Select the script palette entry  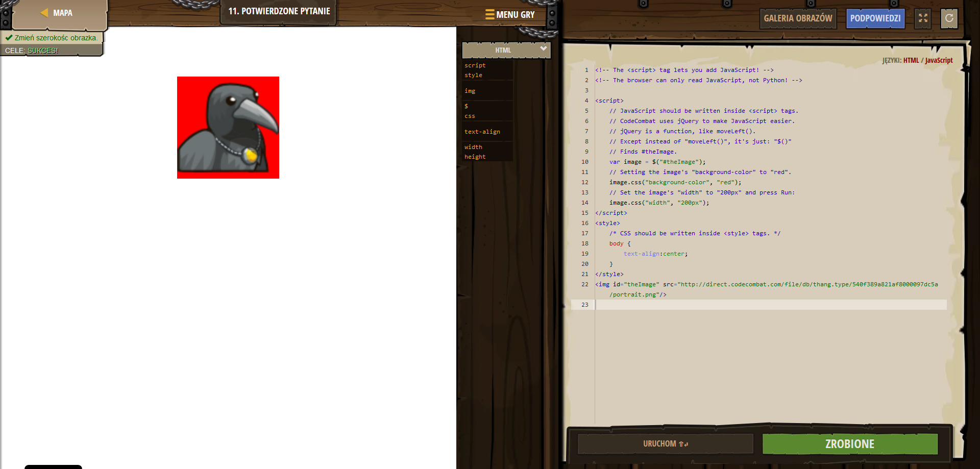pos(475,65)
